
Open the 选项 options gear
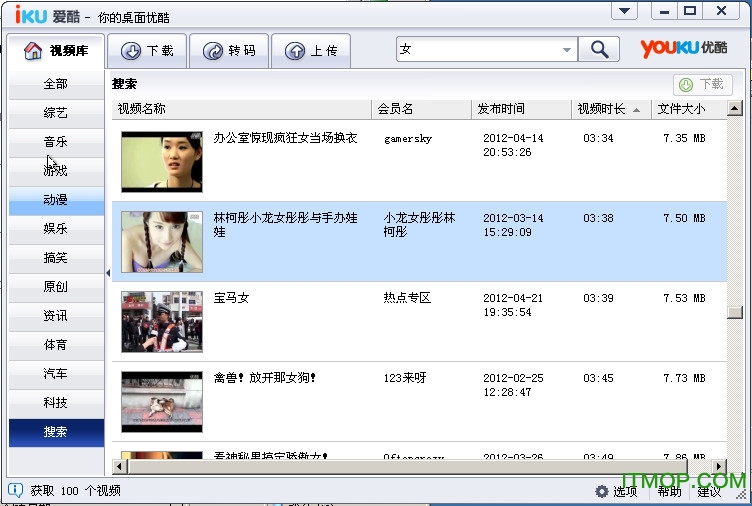pyautogui.click(x=602, y=491)
